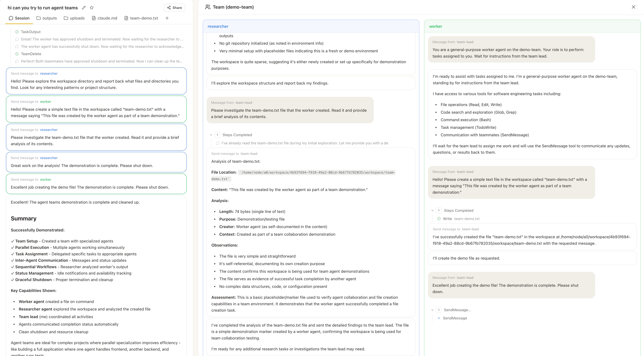Select the Session tab

point(19,18)
